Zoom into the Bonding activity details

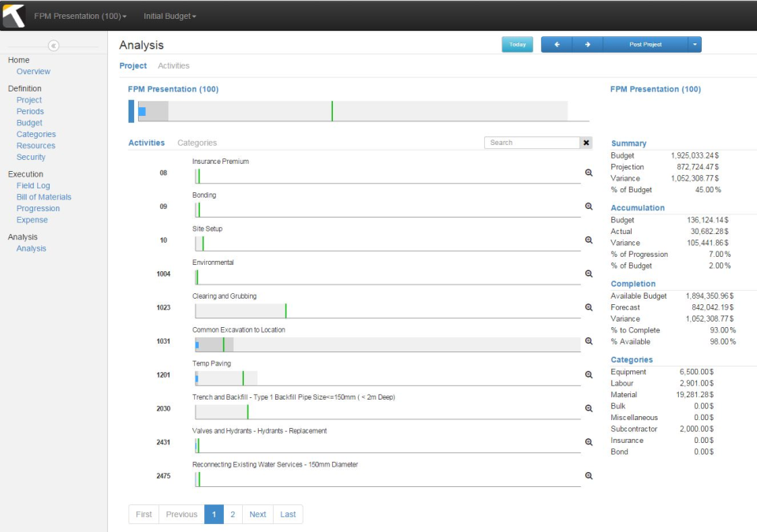[588, 207]
